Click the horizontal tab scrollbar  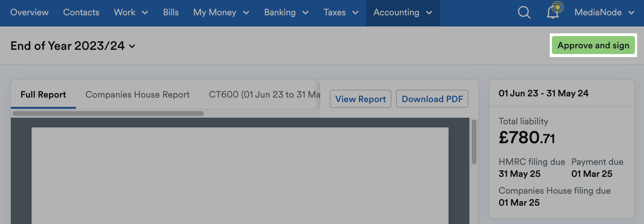108,114
